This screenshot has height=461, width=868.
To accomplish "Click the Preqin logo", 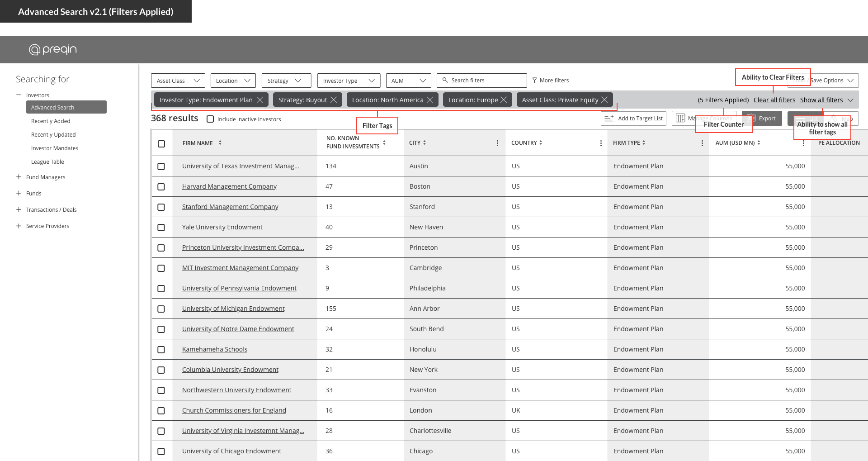I will coord(52,49).
